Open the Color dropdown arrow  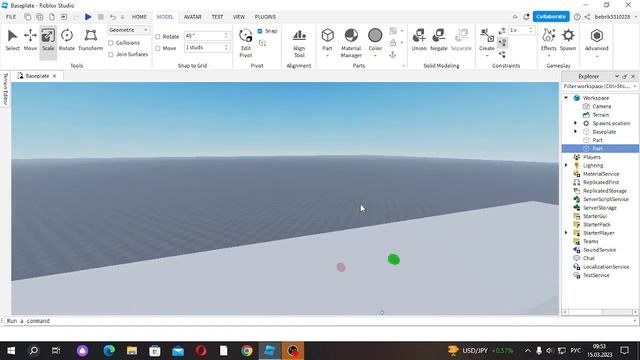[x=375, y=55]
